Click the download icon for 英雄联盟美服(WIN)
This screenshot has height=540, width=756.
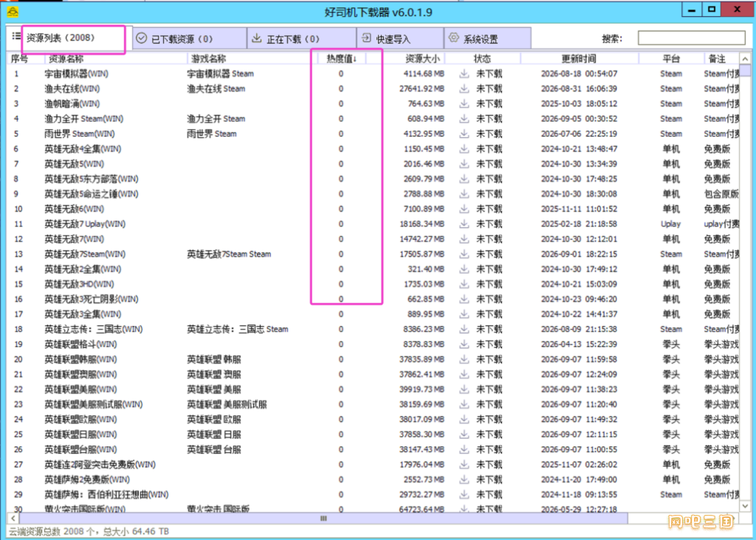coord(464,390)
